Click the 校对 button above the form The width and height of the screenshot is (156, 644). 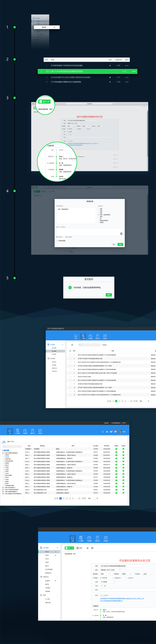click(x=79, y=548)
